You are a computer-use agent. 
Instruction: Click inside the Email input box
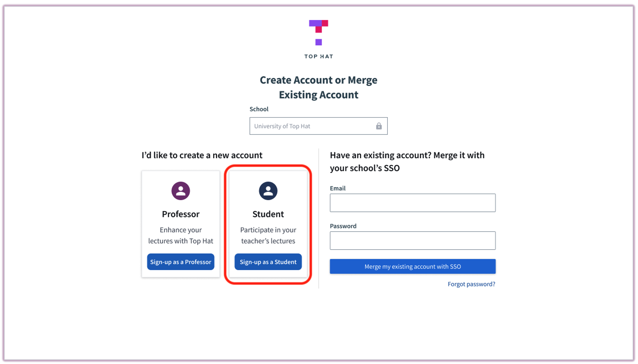pyautogui.click(x=412, y=203)
